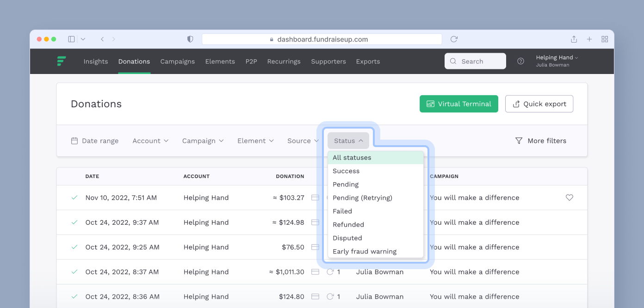Screen dimensions: 644x308
Task: Filter by Failed status
Action: coord(376,211)
